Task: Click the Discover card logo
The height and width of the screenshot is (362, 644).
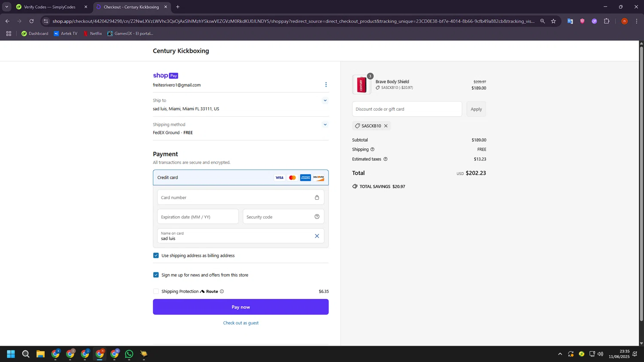Action: pos(319,178)
